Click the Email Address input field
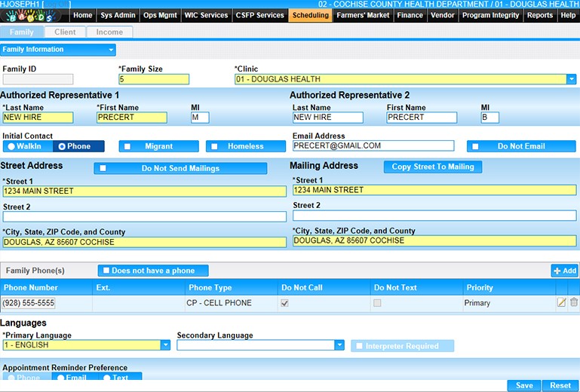This screenshot has height=392, width=580. pyautogui.click(x=373, y=145)
